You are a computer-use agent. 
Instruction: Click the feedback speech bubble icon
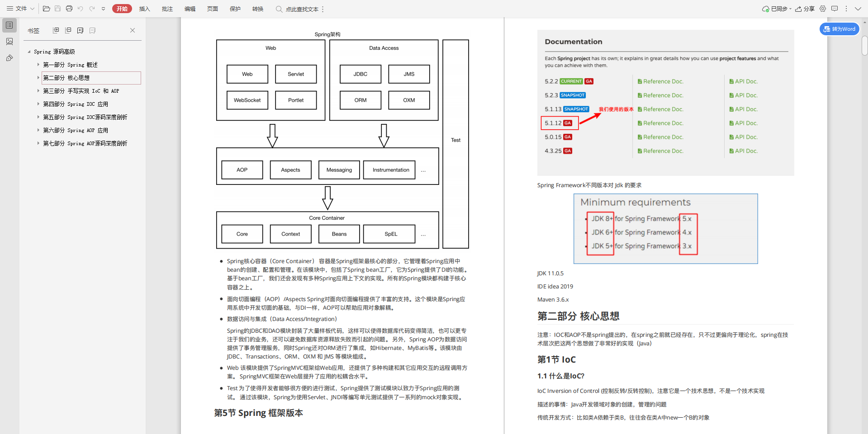coord(835,9)
